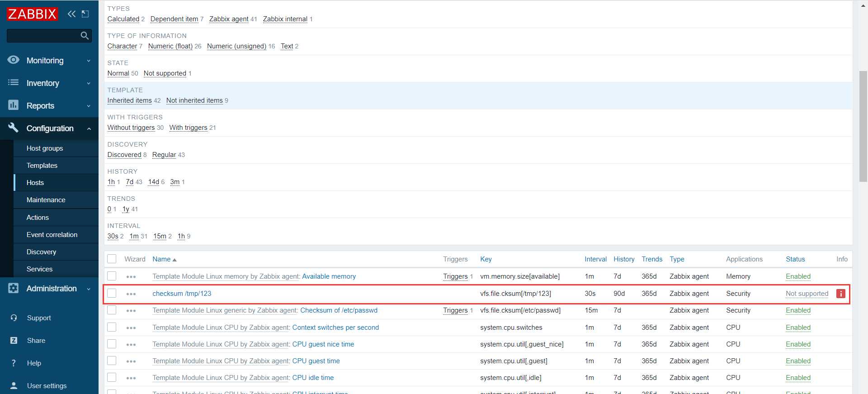
Task: Expand the Inventory menu
Action: (49, 83)
